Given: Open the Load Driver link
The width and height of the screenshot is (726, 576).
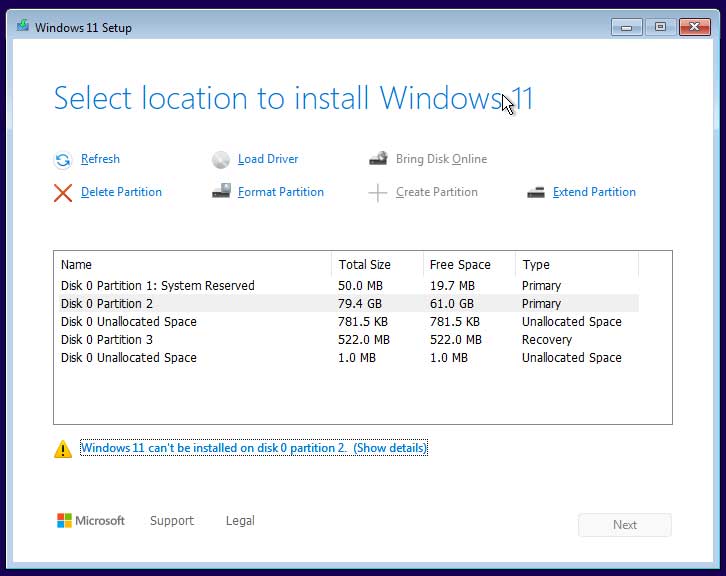Looking at the screenshot, I should [268, 159].
